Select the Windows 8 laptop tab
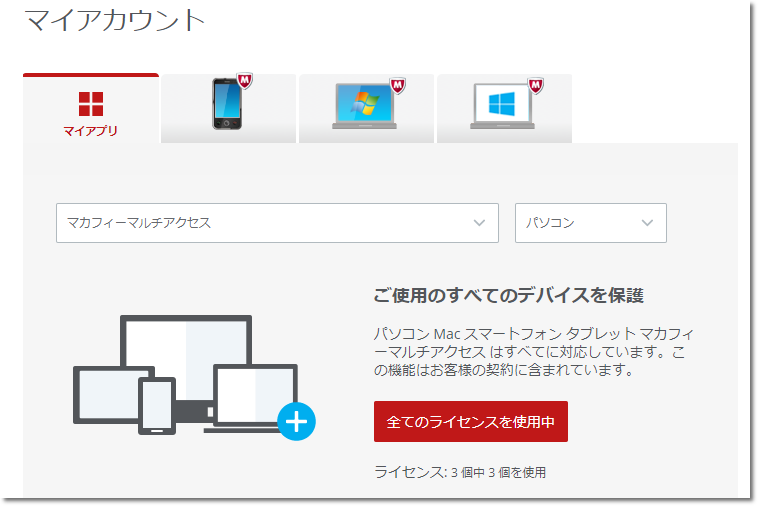Screen dimensions: 758x506 click(504, 108)
